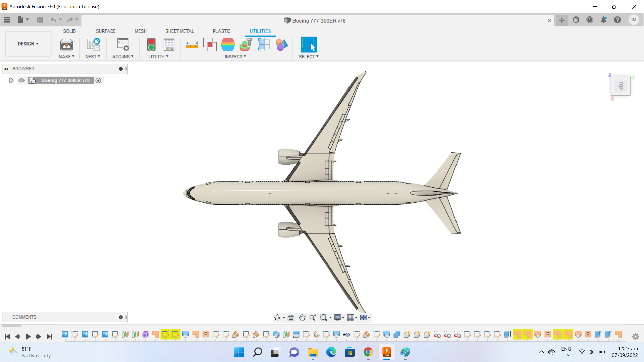Collapse the BROWSER panel arrows
The width and height of the screenshot is (644, 362).
point(6,69)
